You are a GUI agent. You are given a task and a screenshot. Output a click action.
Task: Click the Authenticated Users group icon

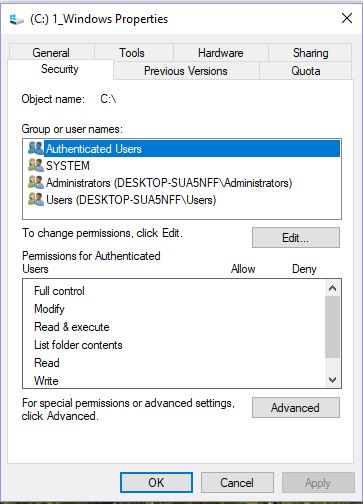(36, 148)
